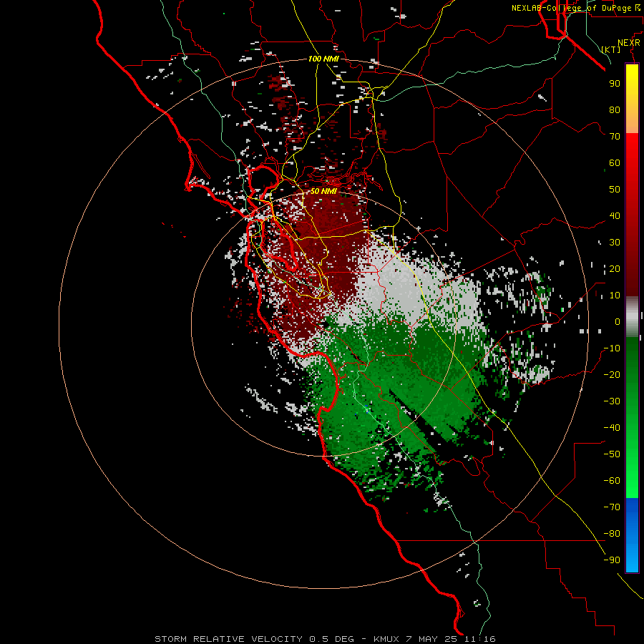Click the "KMUX" radar site identifier

point(386,639)
